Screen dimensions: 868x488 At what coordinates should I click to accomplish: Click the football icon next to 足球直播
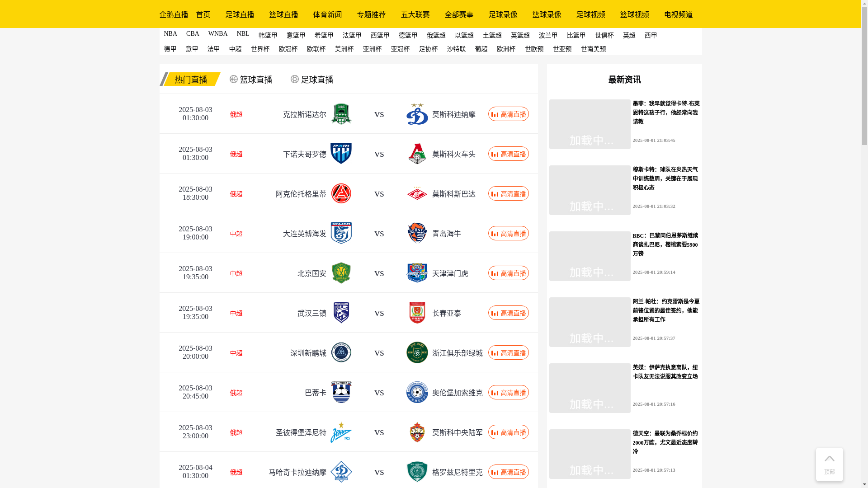pos(294,79)
